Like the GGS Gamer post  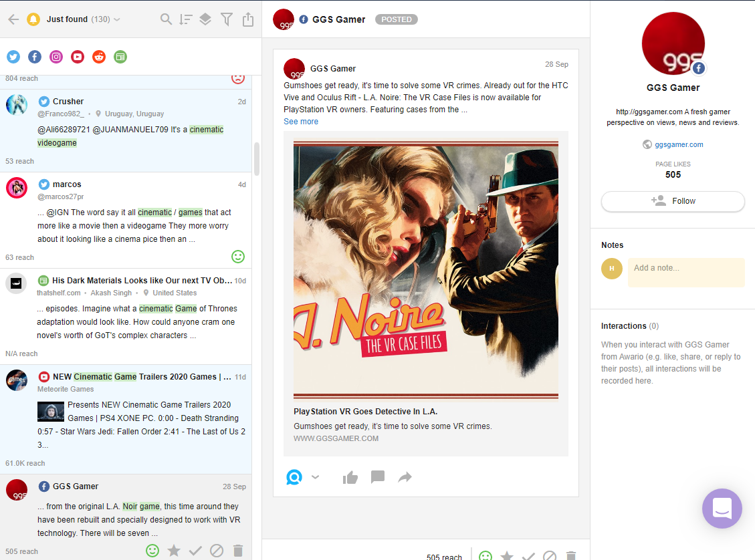[x=350, y=477]
